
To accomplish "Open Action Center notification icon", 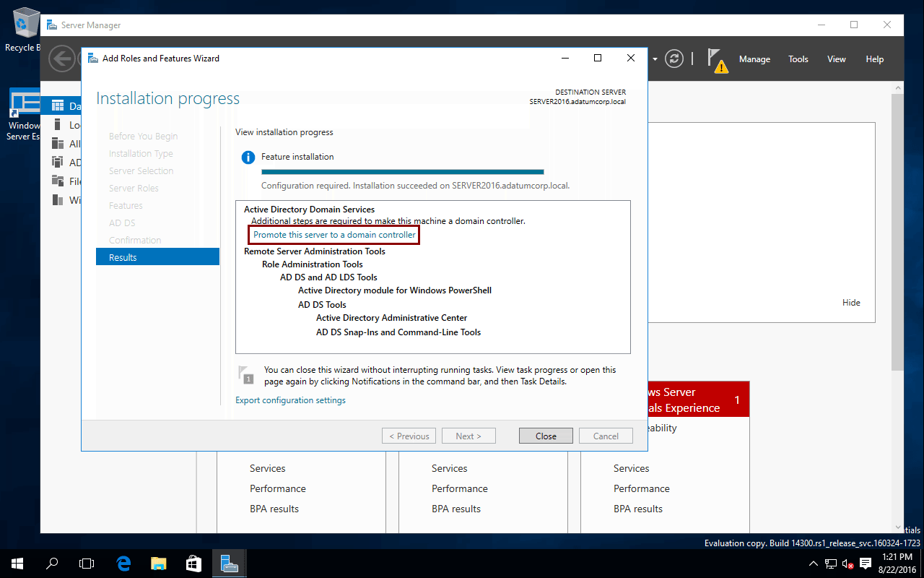I will [866, 564].
